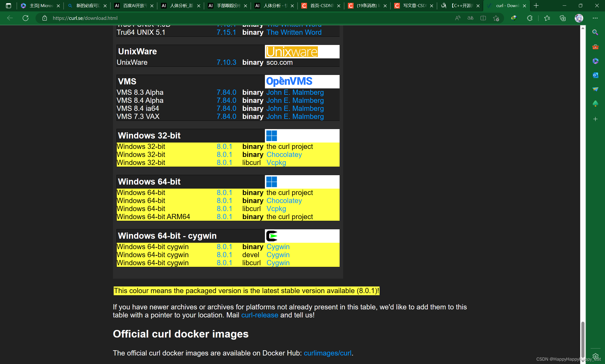Click the address bar showing curl.se/download.html

(x=85, y=18)
